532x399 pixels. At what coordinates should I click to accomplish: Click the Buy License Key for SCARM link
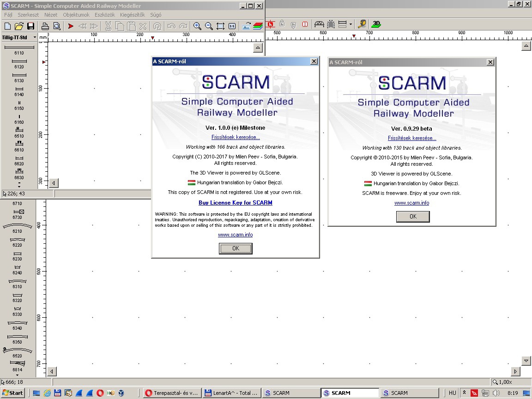[236, 203]
